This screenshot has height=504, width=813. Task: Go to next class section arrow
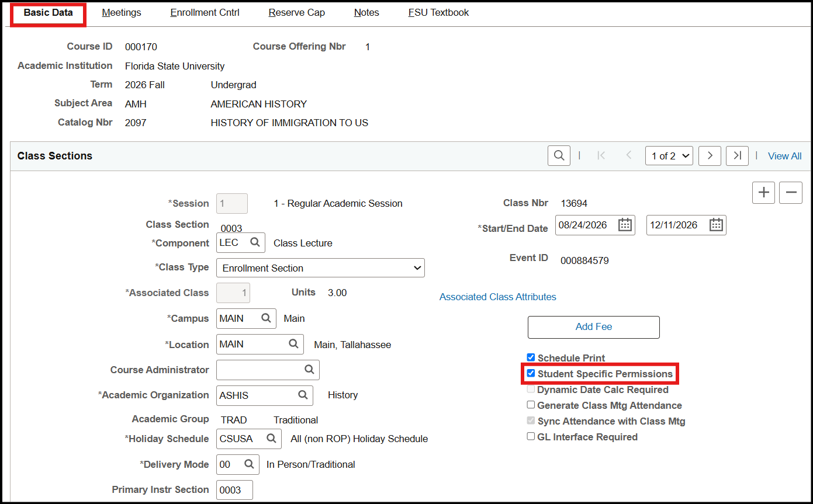point(710,156)
